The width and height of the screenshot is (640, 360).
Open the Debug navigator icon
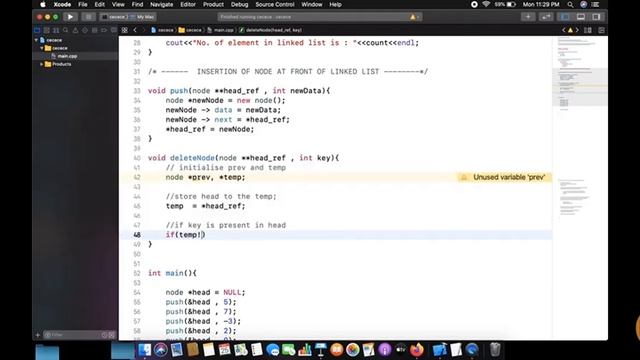(x=94, y=30)
